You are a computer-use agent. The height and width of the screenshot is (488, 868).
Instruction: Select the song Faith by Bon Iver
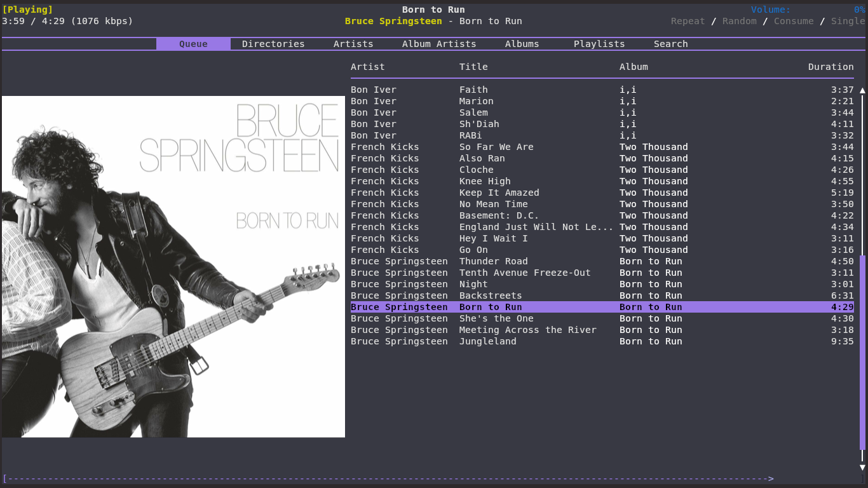[x=602, y=90]
